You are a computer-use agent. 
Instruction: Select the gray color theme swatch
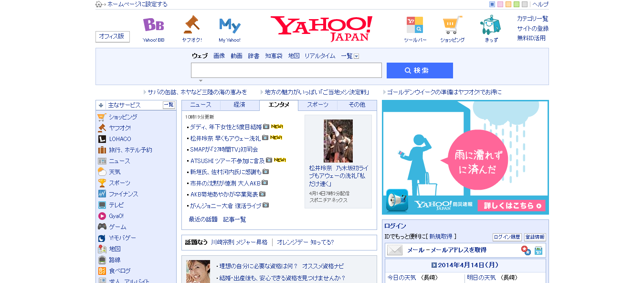coord(525,4)
